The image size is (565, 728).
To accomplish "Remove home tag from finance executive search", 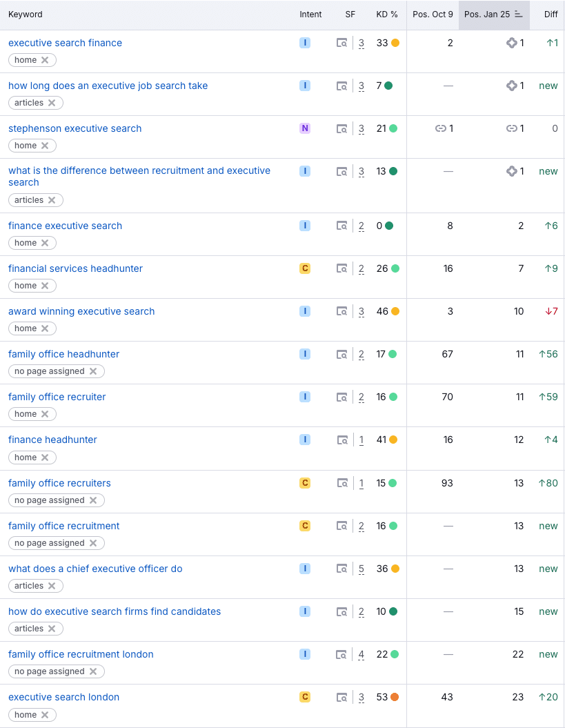I will 45,243.
